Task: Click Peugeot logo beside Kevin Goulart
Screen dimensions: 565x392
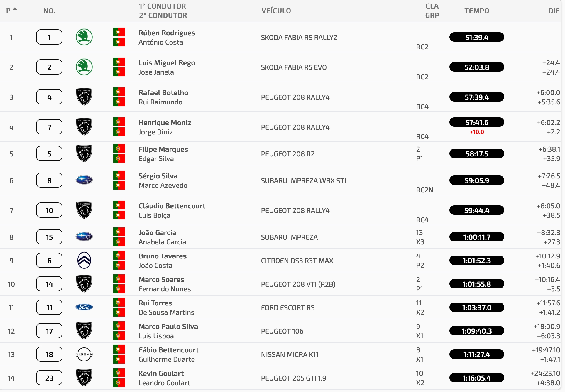Action: pyautogui.click(x=84, y=378)
